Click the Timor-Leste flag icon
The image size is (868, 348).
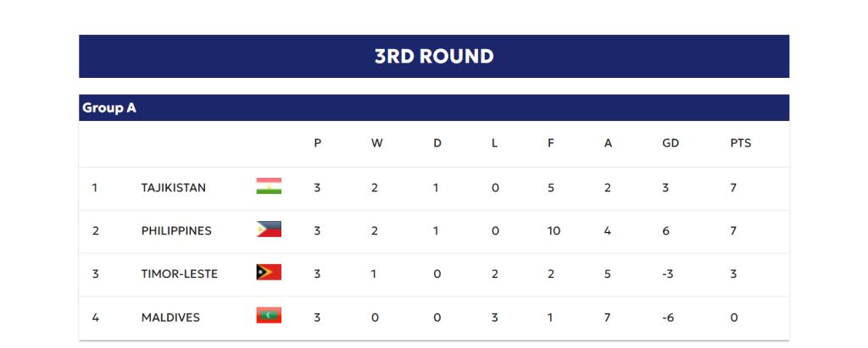pos(269,273)
